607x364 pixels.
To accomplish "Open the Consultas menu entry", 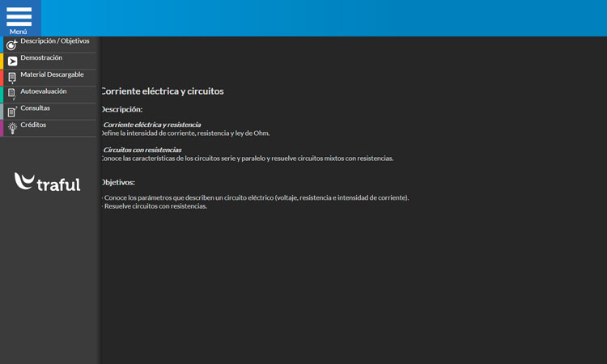I will pos(36,108).
